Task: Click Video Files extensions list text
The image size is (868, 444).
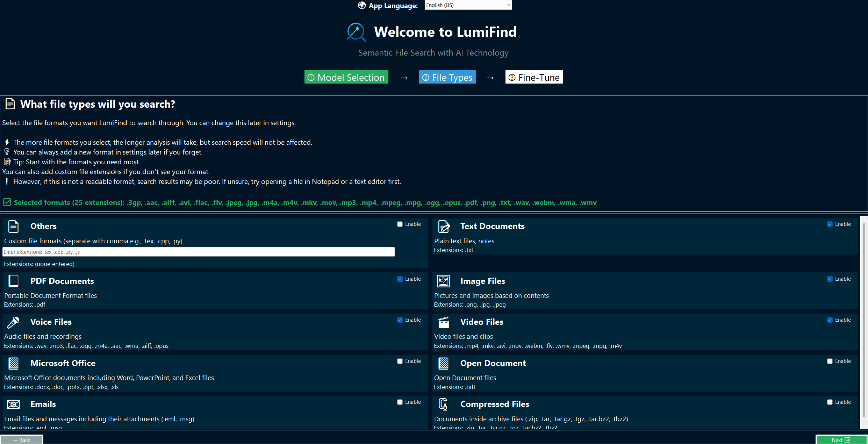Action: [x=528, y=346]
